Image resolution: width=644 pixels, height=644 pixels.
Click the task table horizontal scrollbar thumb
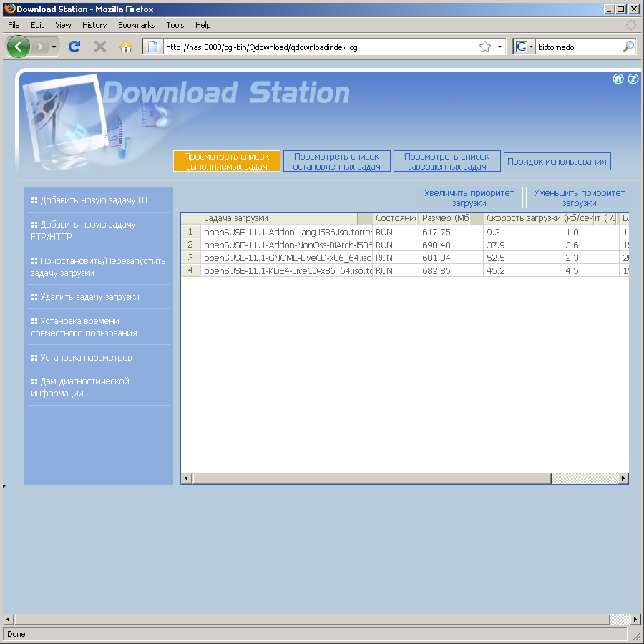click(371, 479)
